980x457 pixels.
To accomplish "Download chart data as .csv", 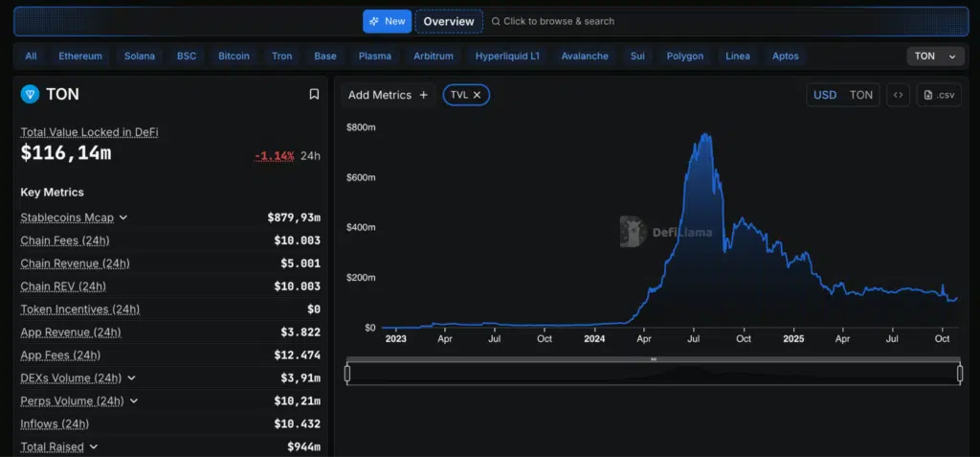I will tap(939, 95).
